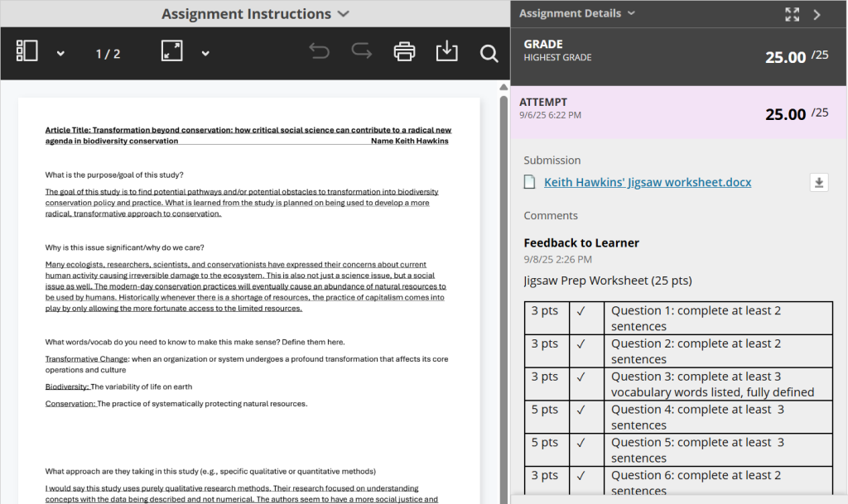Toggle the sidebar panel view icon

point(27,52)
